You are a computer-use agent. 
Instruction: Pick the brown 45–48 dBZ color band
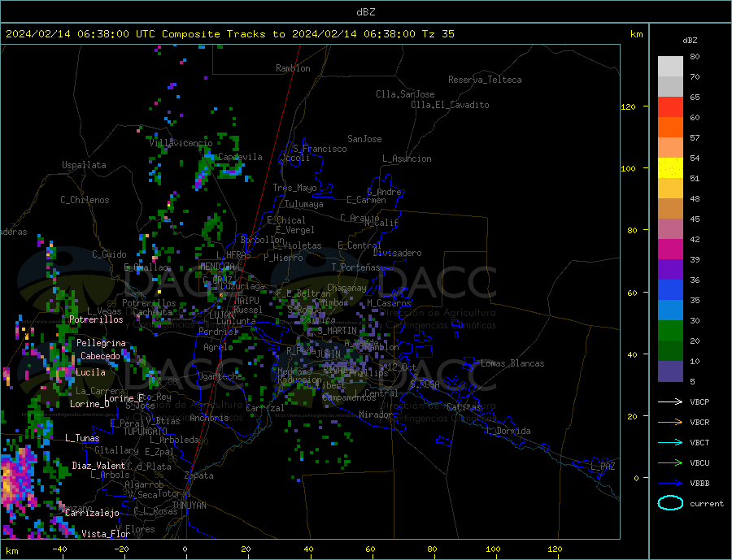pos(670,209)
